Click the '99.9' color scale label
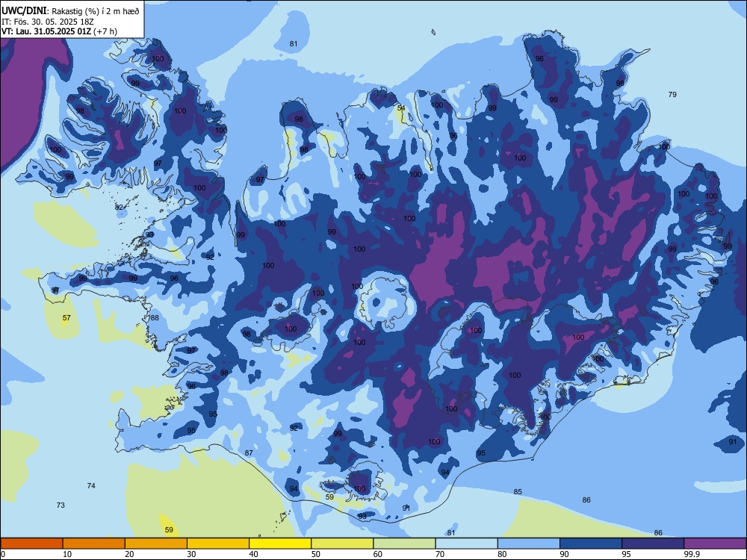 692,554
